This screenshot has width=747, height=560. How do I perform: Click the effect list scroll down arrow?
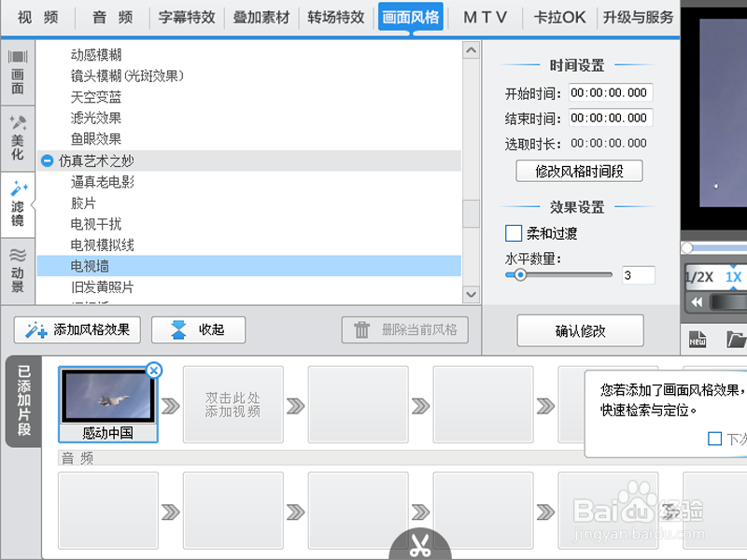[x=472, y=294]
